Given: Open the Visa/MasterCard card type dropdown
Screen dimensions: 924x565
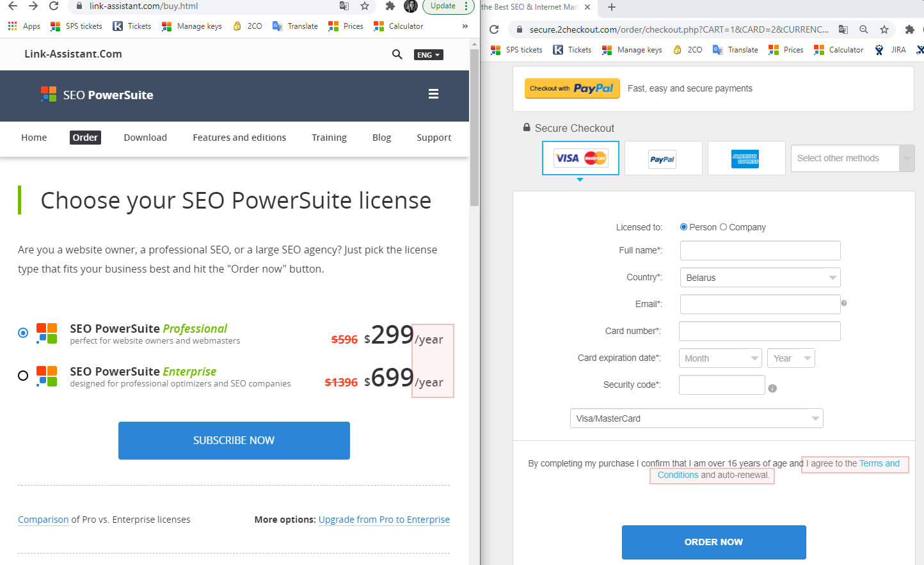Looking at the screenshot, I should tap(696, 418).
